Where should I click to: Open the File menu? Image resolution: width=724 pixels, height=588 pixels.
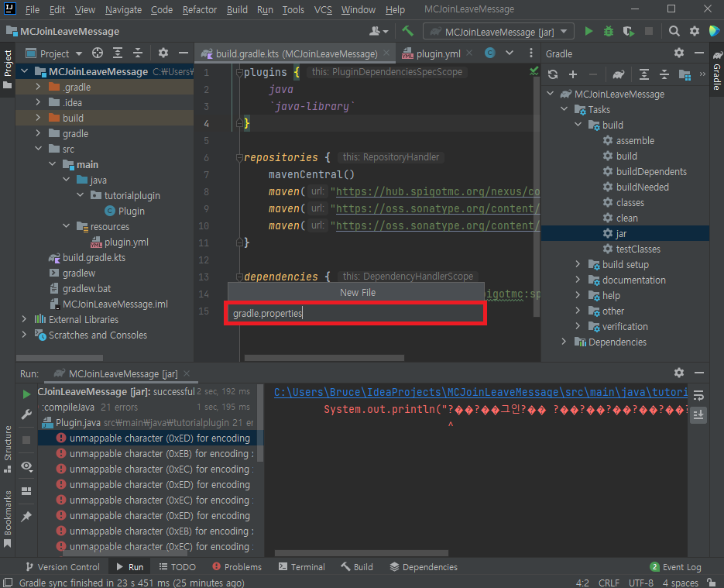click(x=32, y=9)
